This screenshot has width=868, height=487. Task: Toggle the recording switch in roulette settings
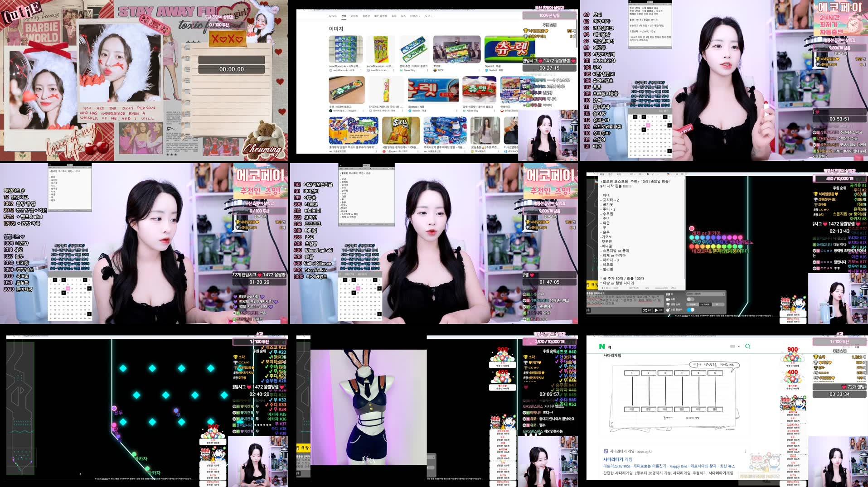point(690,299)
